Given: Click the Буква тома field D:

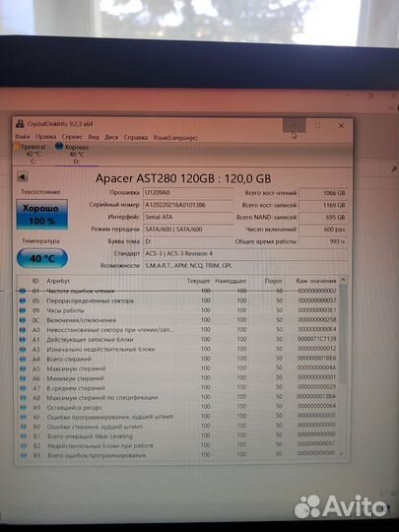Looking at the screenshot, I should tap(188, 241).
